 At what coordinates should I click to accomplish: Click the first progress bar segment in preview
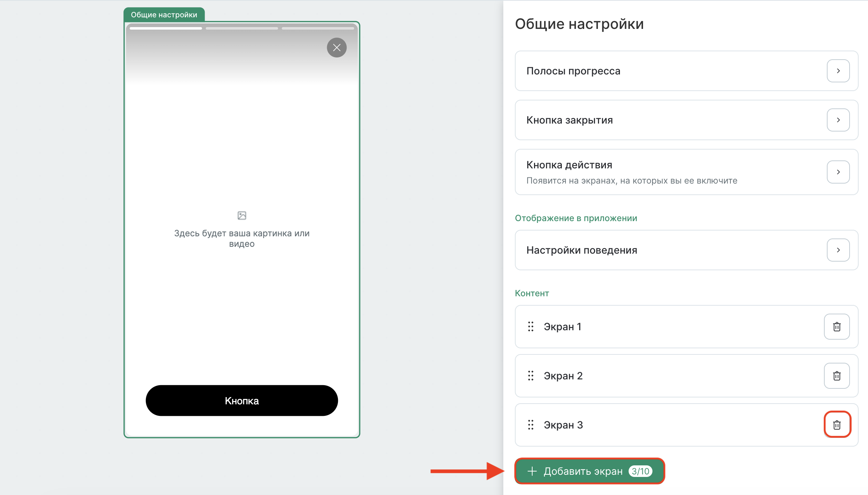(x=165, y=28)
